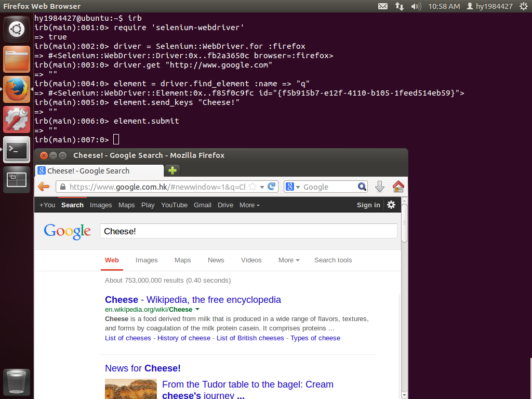The image size is (532, 399).
Task: Switch to the Maps results tab
Action: coord(182,260)
